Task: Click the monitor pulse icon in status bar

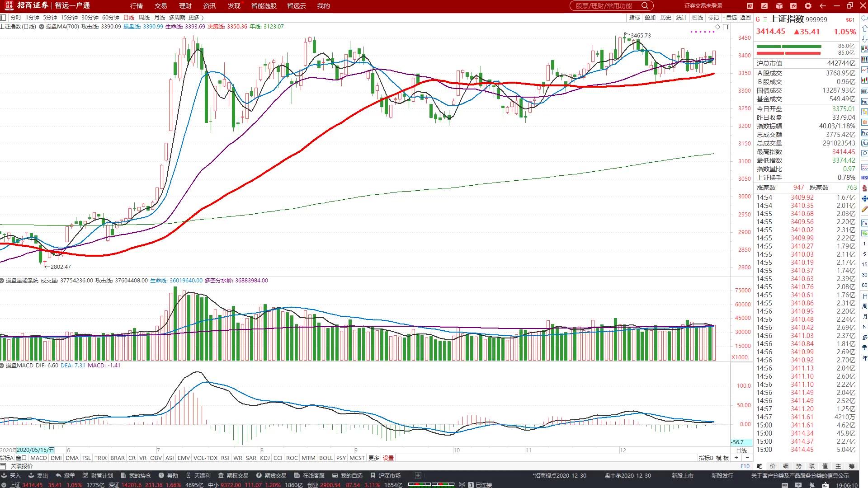Action: click(798, 485)
